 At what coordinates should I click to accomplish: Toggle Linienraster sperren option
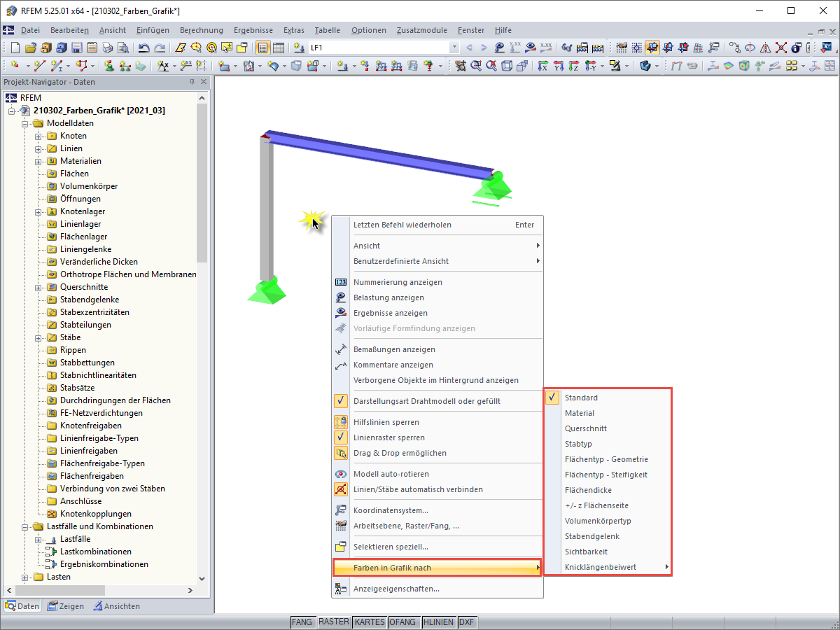pos(437,437)
